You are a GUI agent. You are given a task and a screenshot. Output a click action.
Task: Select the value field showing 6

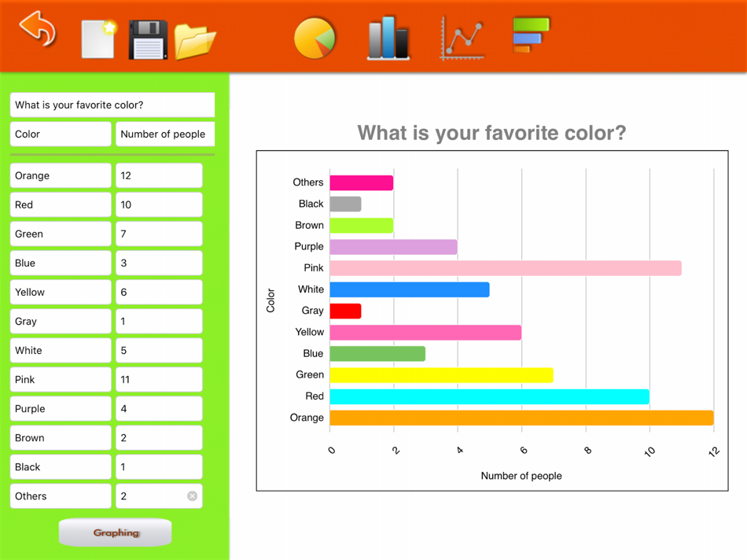(159, 292)
